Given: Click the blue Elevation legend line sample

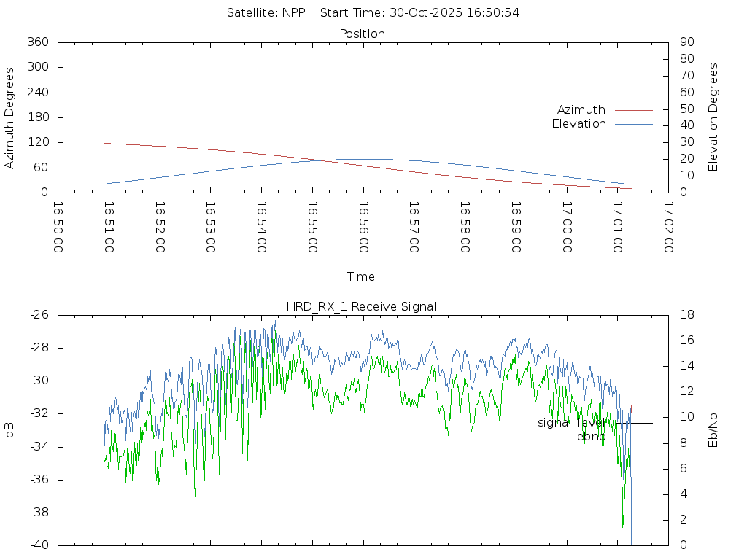Looking at the screenshot, I should point(633,124).
